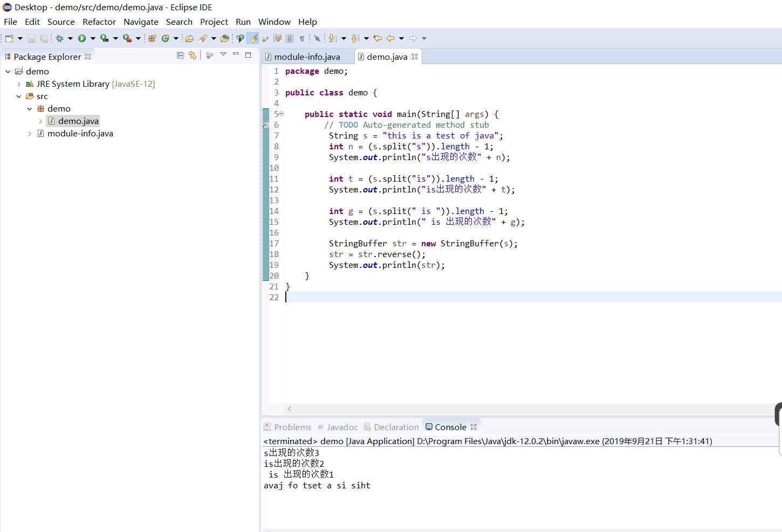Click the Debug bug icon in toolbar

(x=59, y=38)
